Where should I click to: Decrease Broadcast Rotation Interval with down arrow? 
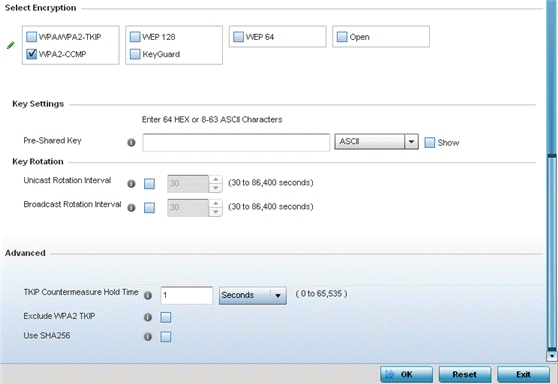coord(216,212)
